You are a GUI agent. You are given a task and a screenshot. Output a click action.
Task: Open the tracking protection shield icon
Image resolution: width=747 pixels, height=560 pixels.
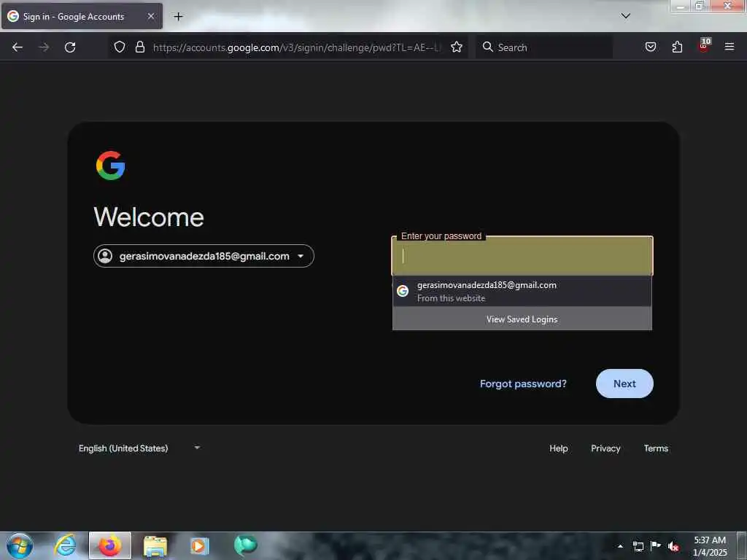tap(120, 47)
